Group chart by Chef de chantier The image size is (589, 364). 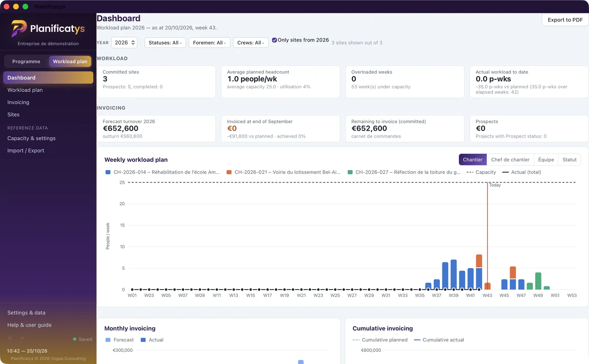click(x=510, y=160)
